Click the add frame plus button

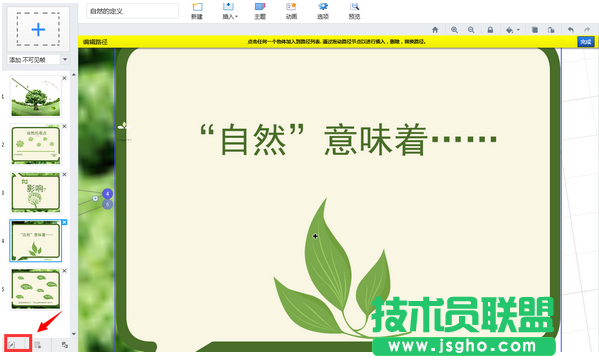click(x=38, y=29)
